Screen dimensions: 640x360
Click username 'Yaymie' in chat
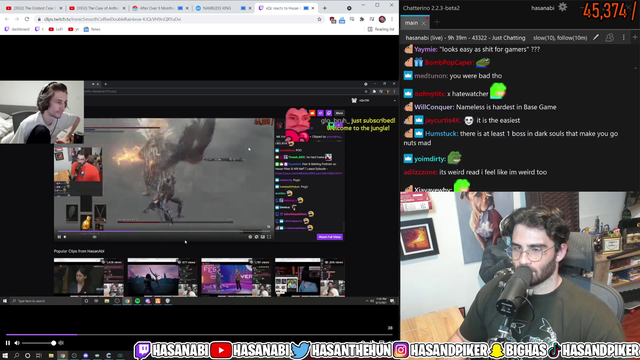426,49
